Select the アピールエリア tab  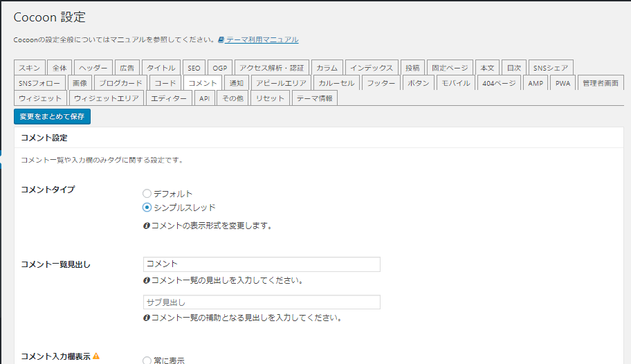coord(281,83)
